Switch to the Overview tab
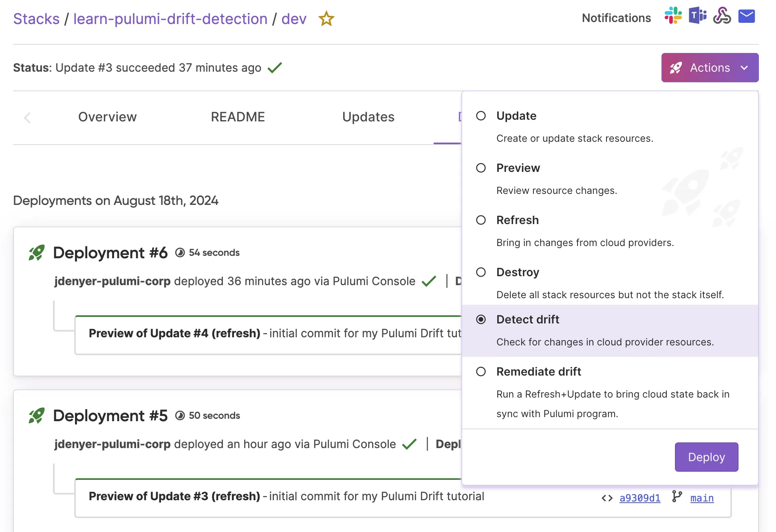Viewport: 776px width, 532px height. tap(108, 117)
